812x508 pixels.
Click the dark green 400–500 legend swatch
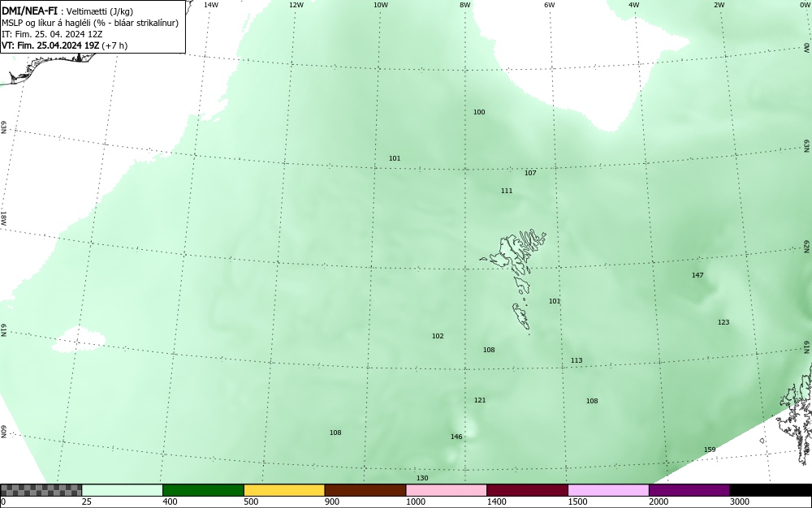[203, 490]
